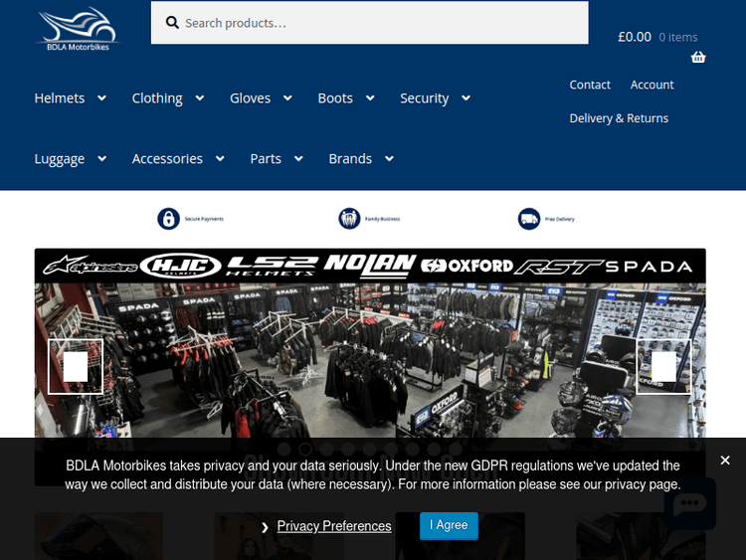This screenshot has height=560, width=746.
Task: Click the RST brand logo
Action: click(559, 267)
